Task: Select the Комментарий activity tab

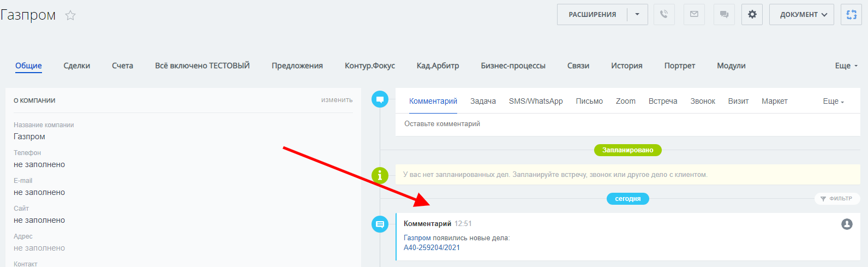Action: [x=433, y=101]
